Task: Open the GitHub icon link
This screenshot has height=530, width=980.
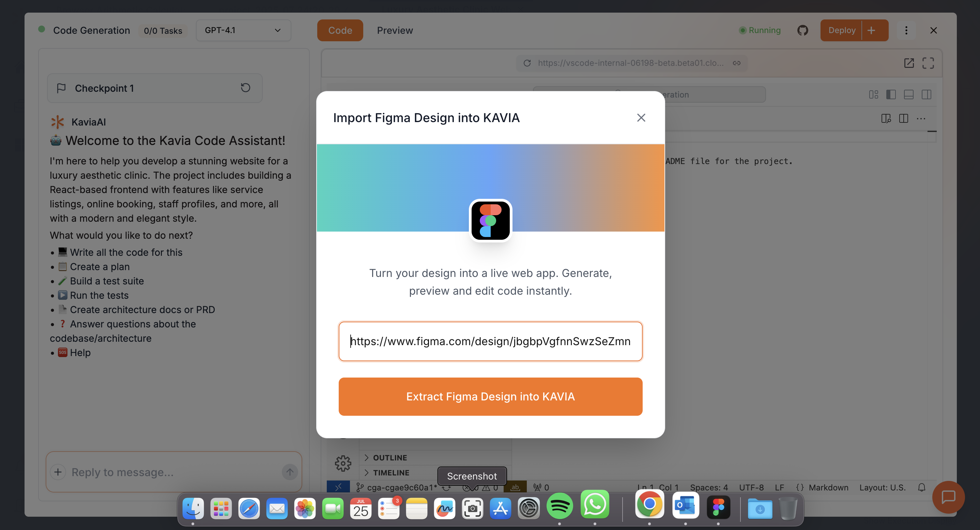Action: [x=802, y=30]
